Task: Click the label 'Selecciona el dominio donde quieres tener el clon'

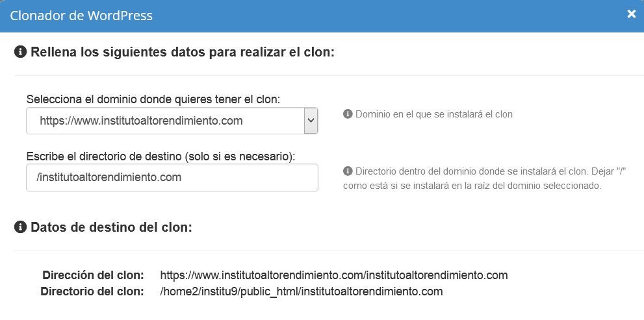Action: click(153, 99)
